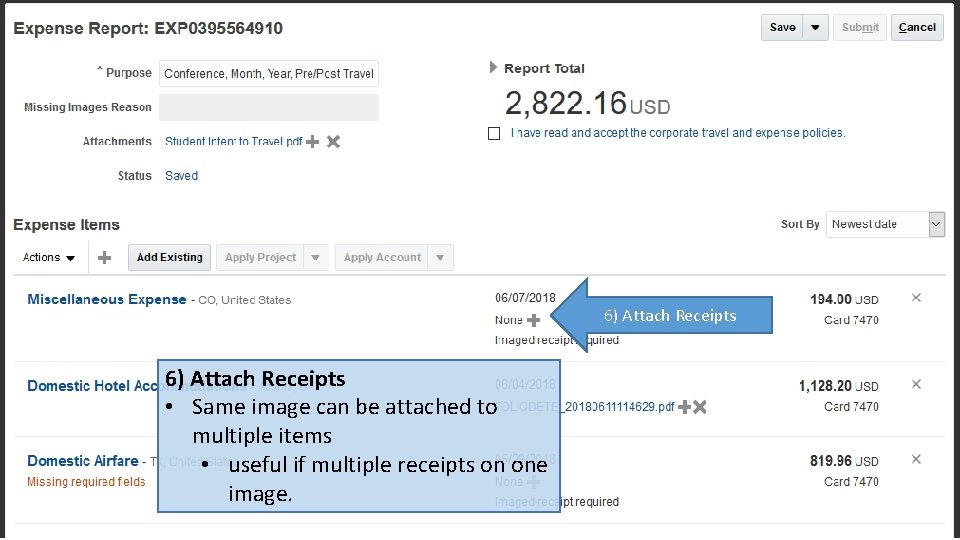
Task: Expand the Report Total section
Action: pos(493,67)
